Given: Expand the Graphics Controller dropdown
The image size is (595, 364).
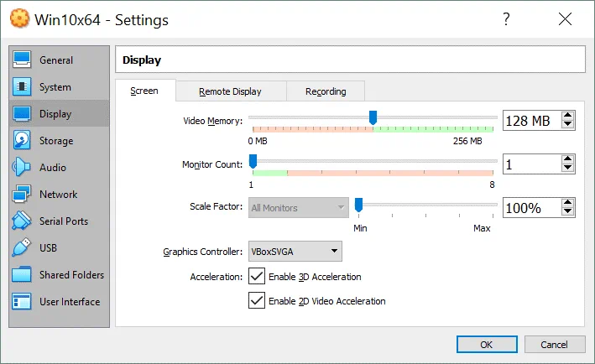Looking at the screenshot, I should 295,251.
